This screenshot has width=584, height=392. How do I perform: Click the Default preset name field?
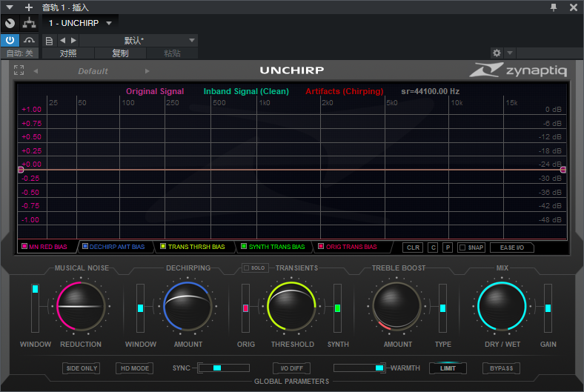[93, 71]
